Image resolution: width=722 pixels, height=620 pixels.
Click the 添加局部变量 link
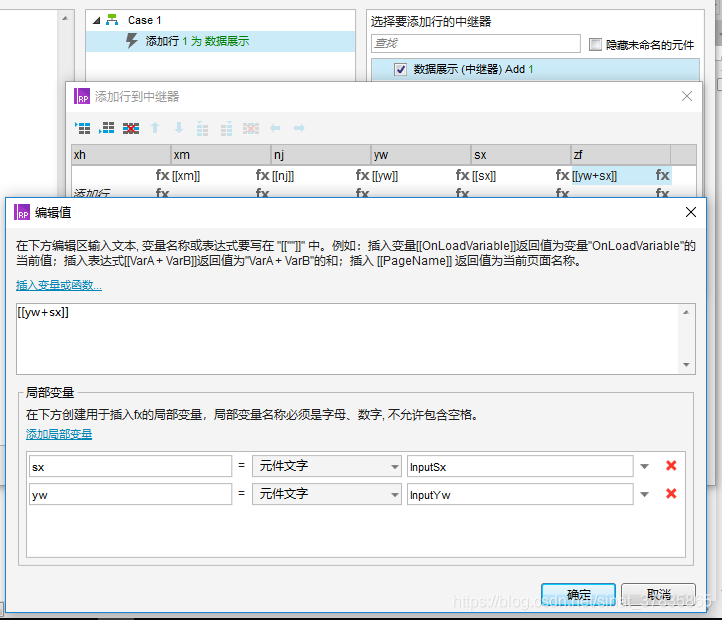coord(59,434)
